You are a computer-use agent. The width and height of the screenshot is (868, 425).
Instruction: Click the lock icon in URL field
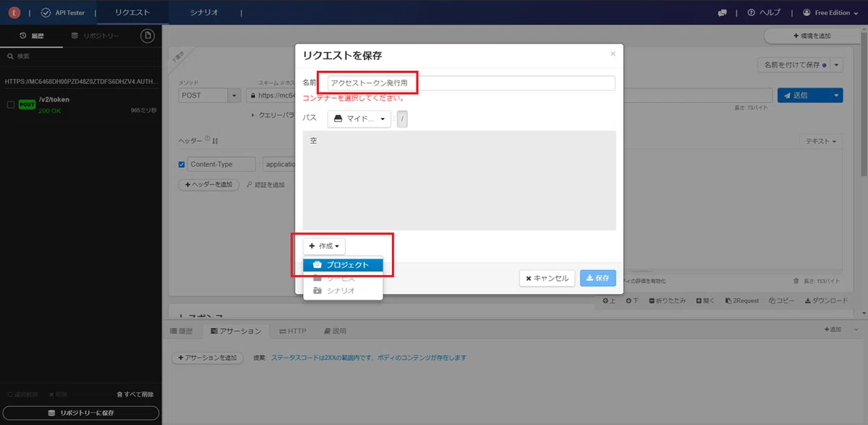pyautogui.click(x=252, y=95)
